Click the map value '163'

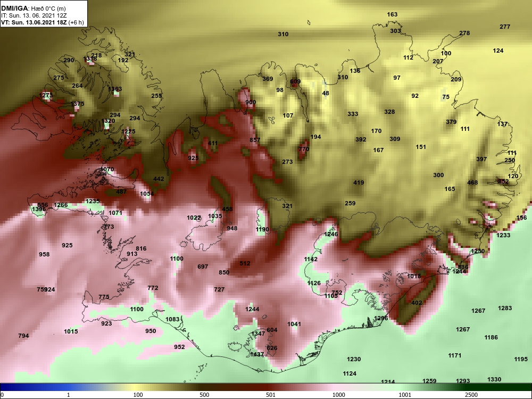[x=392, y=14]
